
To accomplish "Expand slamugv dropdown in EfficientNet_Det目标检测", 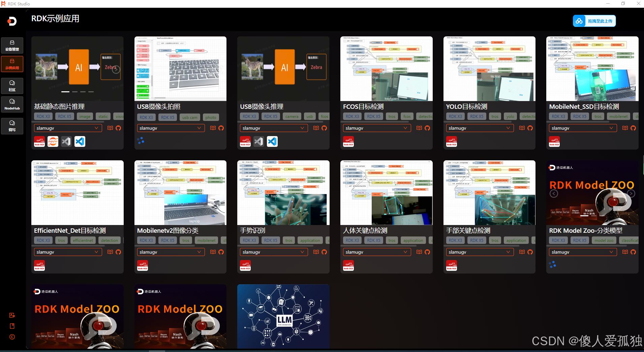I will point(68,252).
